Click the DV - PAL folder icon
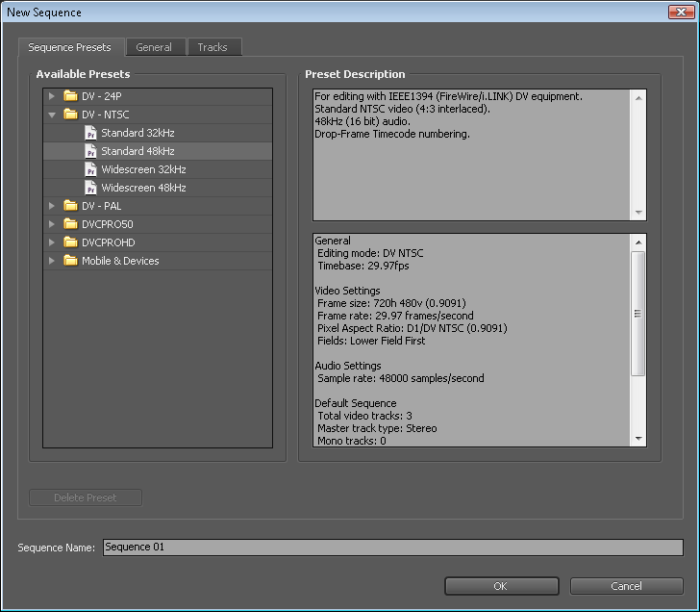 (x=70, y=206)
